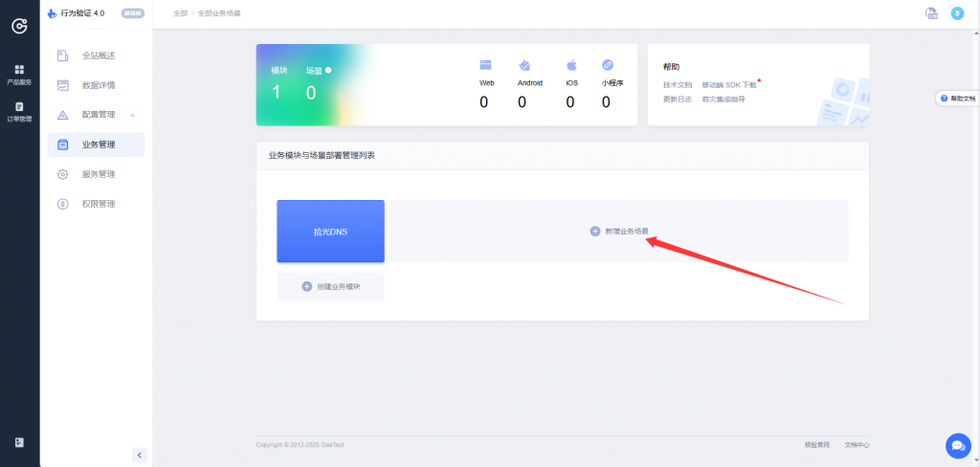The image size is (980, 467).
Task: Open the 全站概述 menu item
Action: coord(99,56)
